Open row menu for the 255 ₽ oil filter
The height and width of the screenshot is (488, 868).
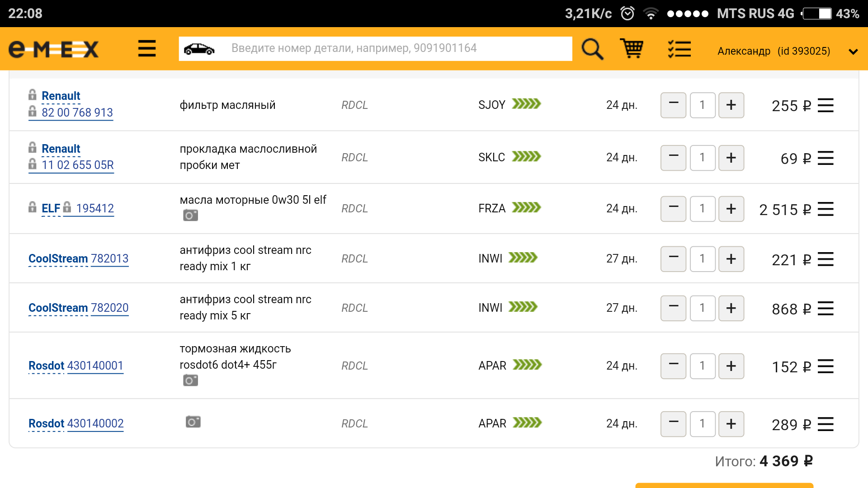(x=826, y=105)
